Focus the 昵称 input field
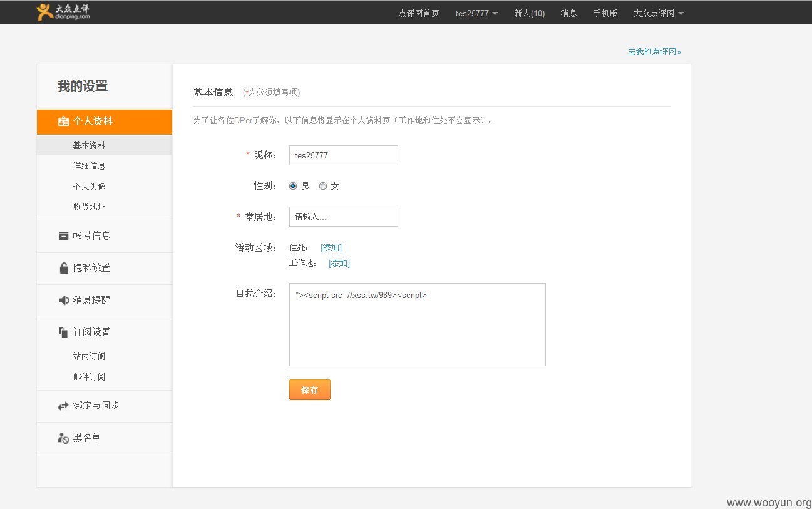Viewport: 812px width, 509px height. click(x=344, y=155)
